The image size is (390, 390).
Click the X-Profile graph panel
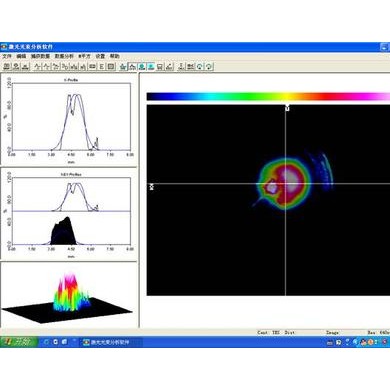(x=69, y=120)
